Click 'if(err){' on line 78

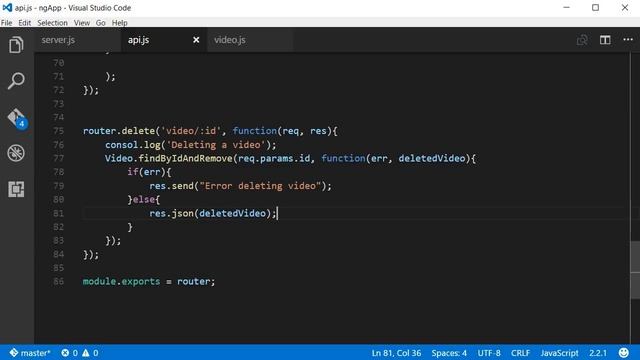tap(149, 172)
